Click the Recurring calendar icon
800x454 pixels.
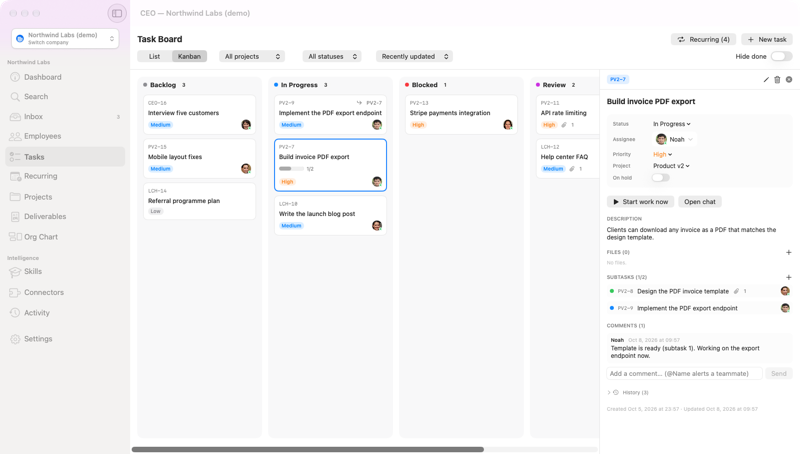click(15, 176)
